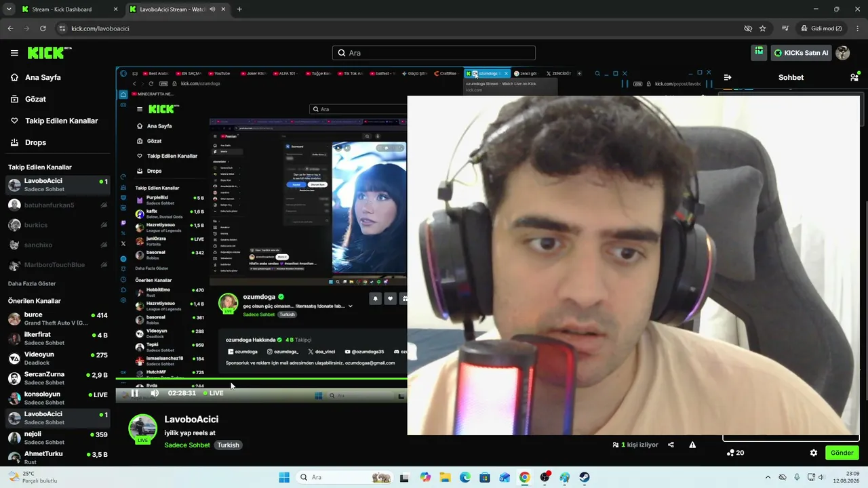Click the KICK logo in header

[50, 53]
